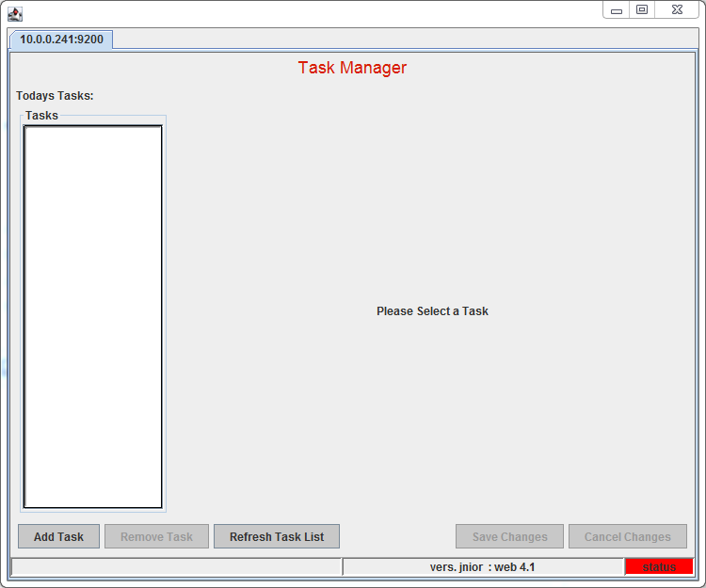
Task: Maximize the Task Manager window
Action: pos(642,10)
